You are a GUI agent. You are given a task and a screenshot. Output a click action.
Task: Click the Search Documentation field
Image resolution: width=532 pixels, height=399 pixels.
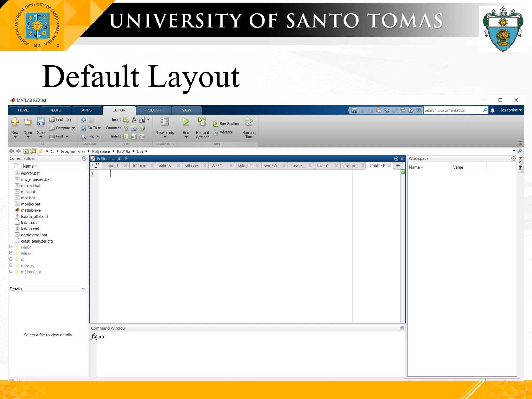click(453, 110)
